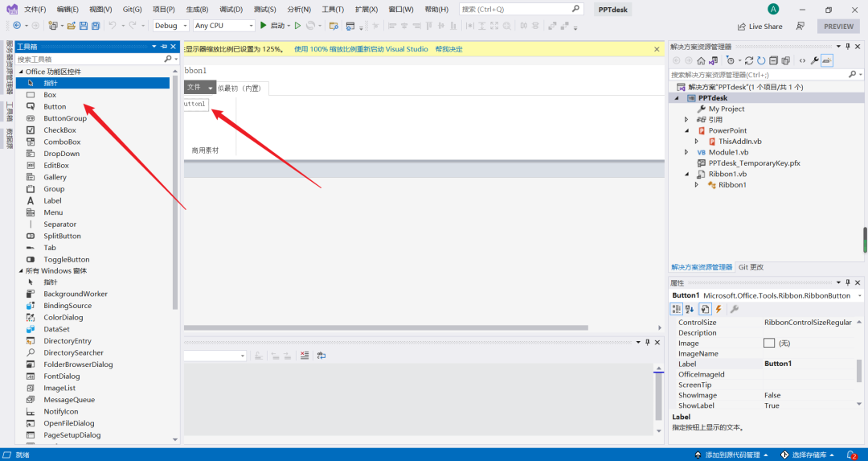The height and width of the screenshot is (461, 868).
Task: Show events with the lightning bolt icon
Action: point(719,309)
